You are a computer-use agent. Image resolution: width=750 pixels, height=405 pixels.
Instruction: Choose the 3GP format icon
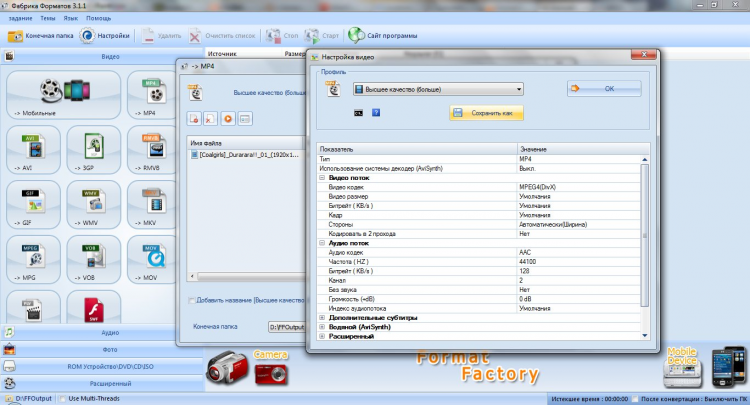pyautogui.click(x=94, y=150)
